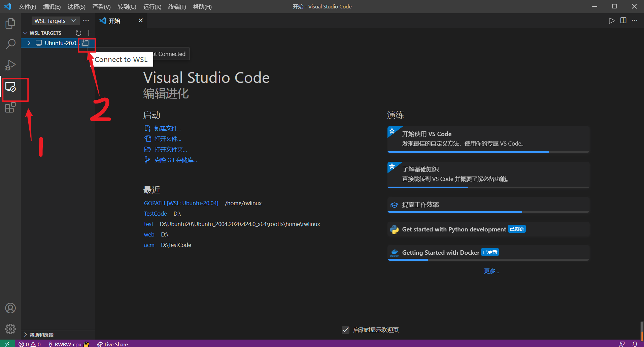Viewport: 644px width, 347px height.
Task: Open recent acm folder
Action: pos(149,245)
